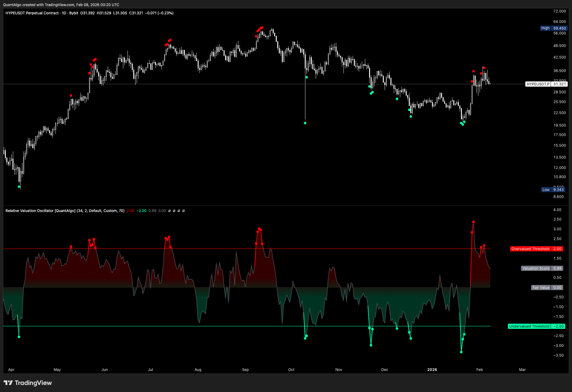Click the Sep label on the time axis

[245, 370]
